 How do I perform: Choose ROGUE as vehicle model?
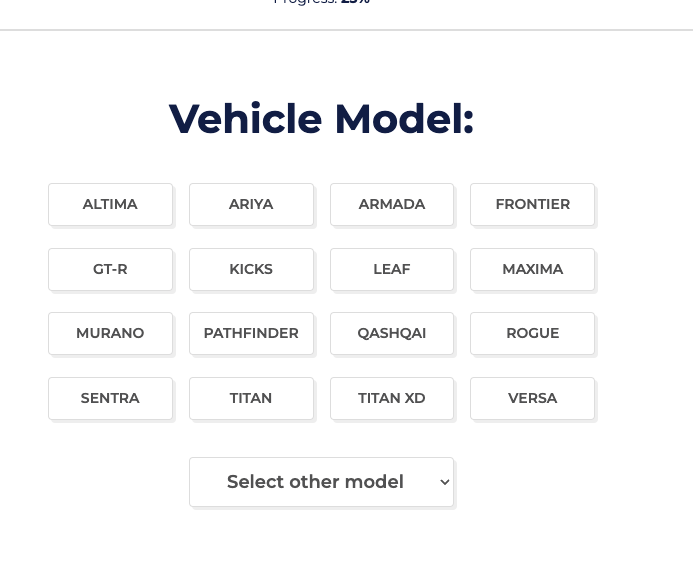coord(532,333)
